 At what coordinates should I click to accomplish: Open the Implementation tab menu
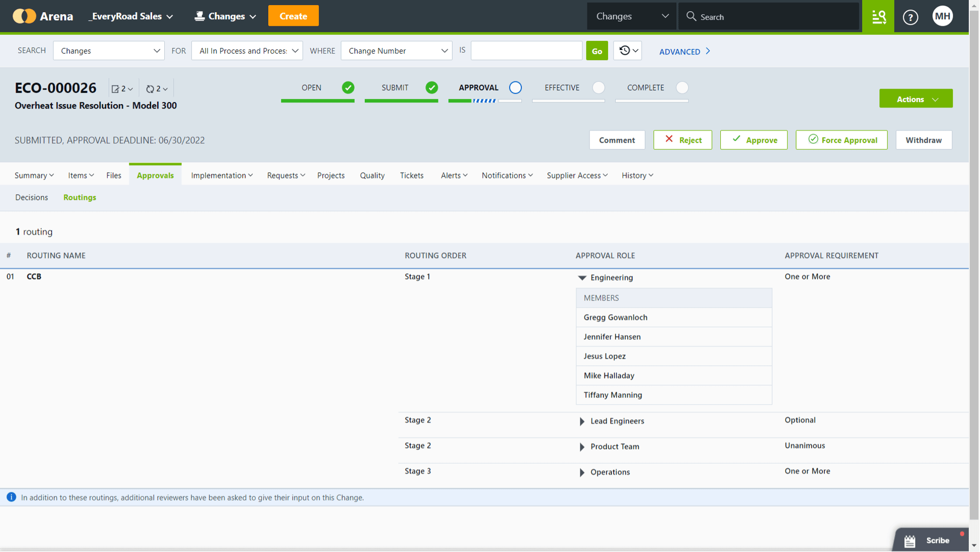pyautogui.click(x=221, y=175)
